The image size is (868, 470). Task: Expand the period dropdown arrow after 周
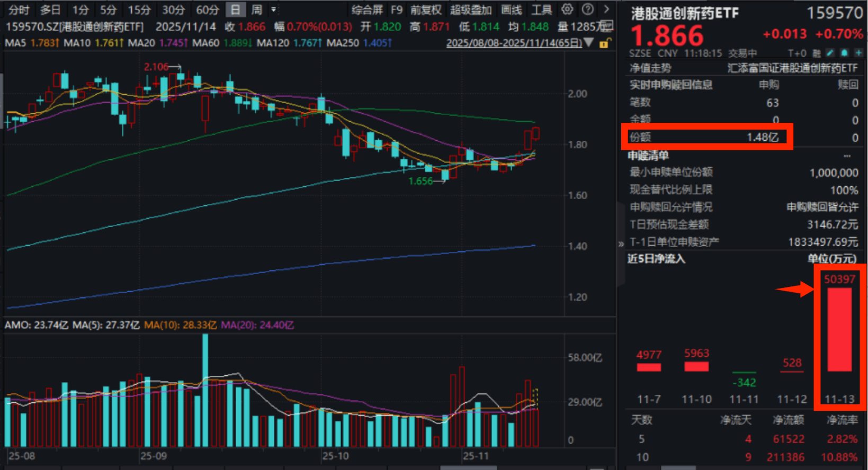click(x=274, y=10)
